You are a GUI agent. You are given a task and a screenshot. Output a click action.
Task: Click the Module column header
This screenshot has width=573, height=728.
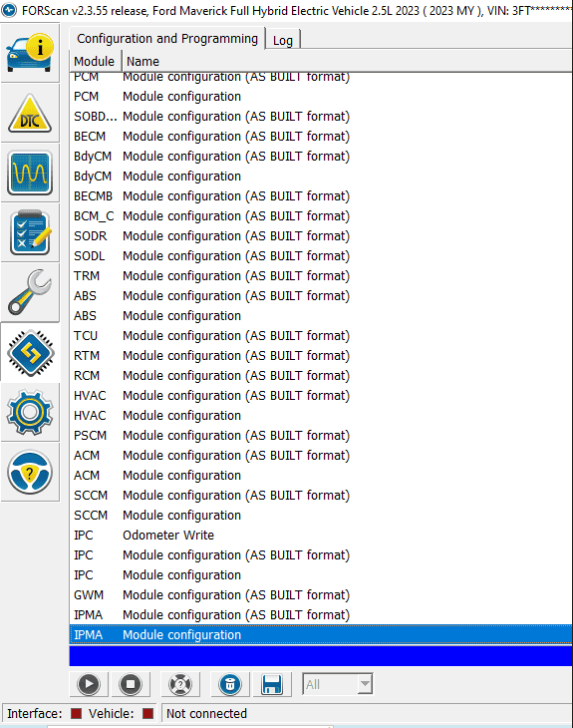point(95,61)
